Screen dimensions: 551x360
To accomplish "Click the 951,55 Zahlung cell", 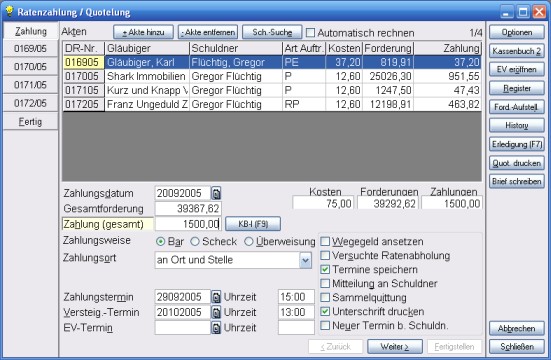I will pos(447,76).
